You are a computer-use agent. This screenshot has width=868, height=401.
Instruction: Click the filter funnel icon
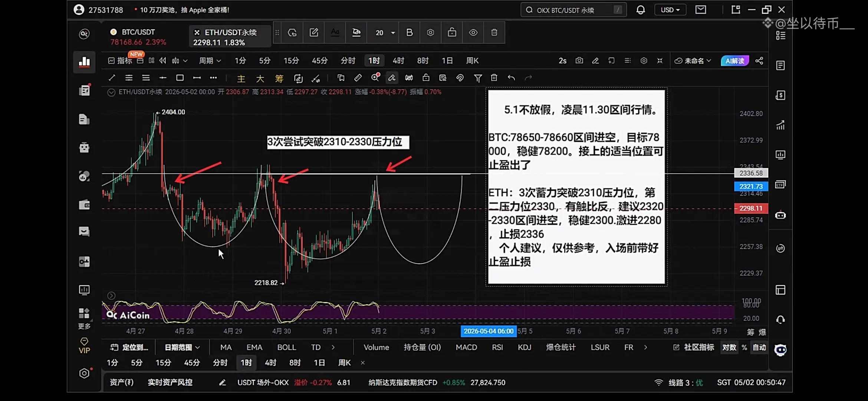478,78
